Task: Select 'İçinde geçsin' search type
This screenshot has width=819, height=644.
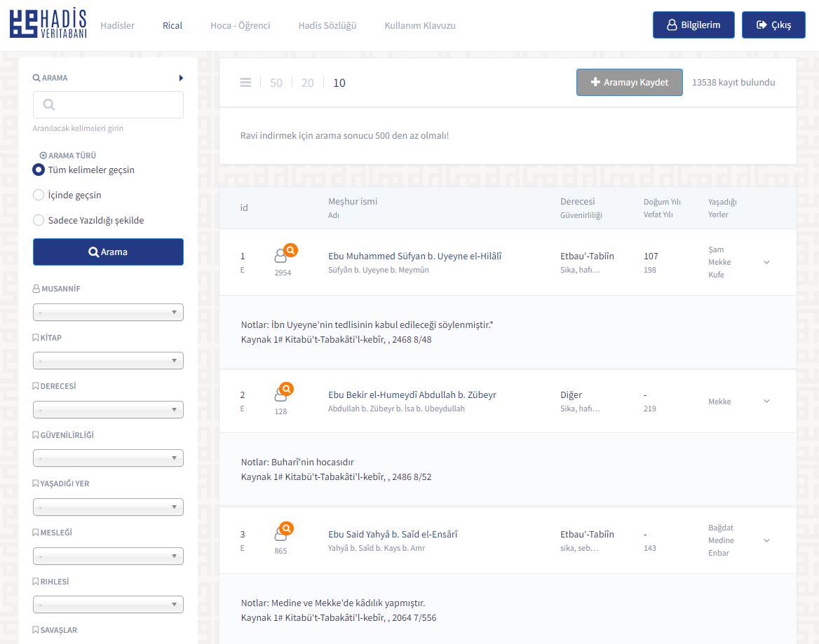Action: coord(39,195)
